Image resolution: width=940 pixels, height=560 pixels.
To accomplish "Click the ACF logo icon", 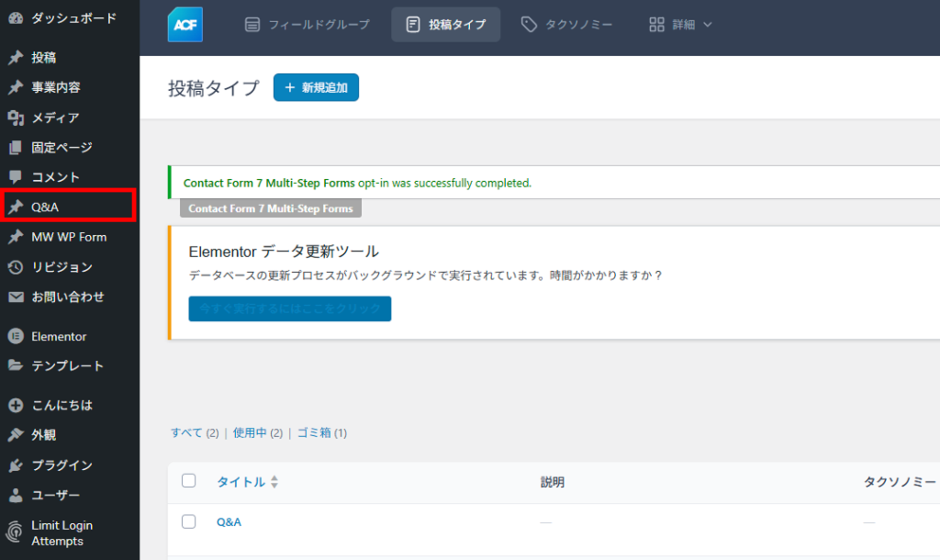I will click(x=185, y=25).
